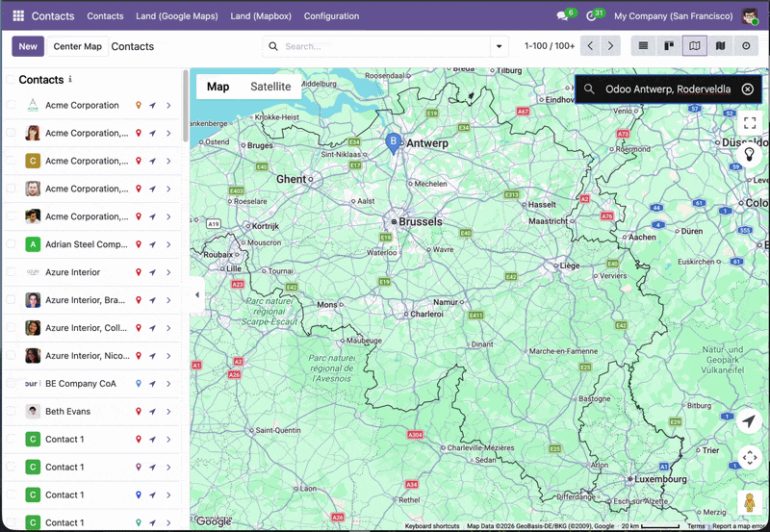Navigate to Adrian Steel arrow icon
The image size is (770, 532).
[x=153, y=244]
